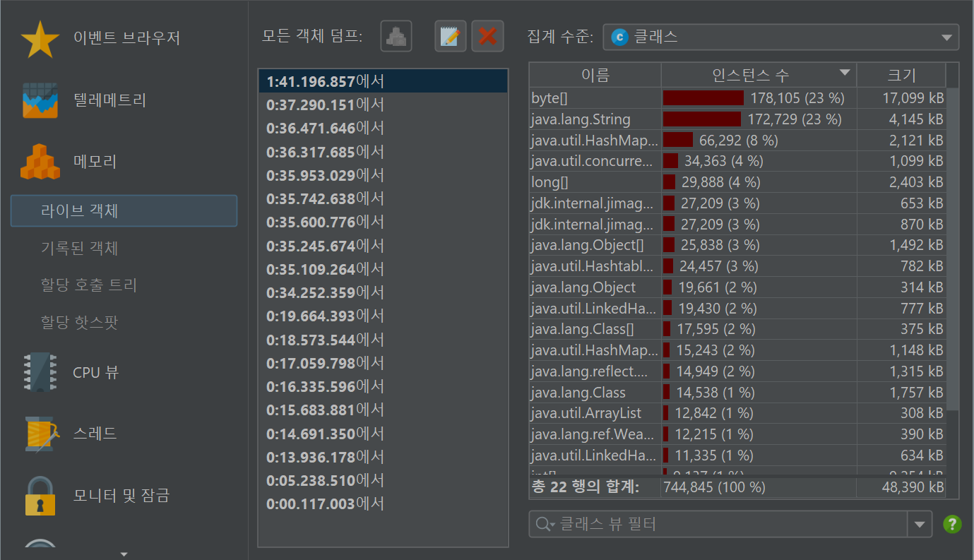The height and width of the screenshot is (560, 974).
Task: Select the dump at 0:00.117.003
Action: [x=383, y=504]
